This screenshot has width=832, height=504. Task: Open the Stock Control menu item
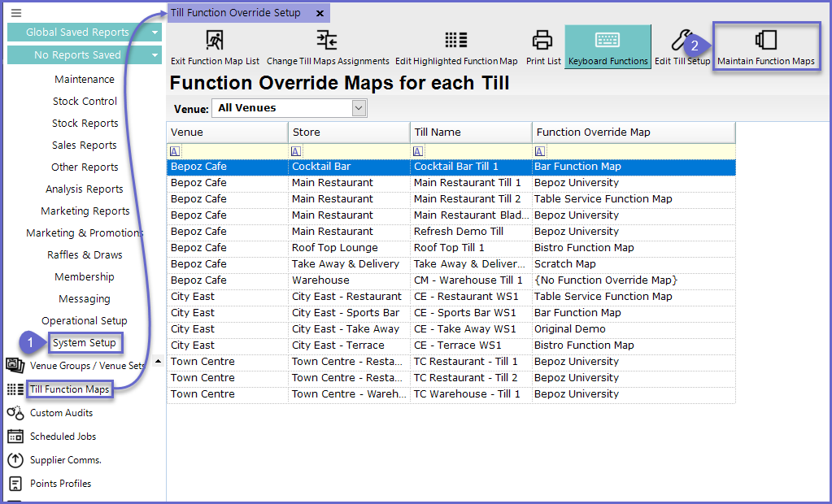[x=85, y=102]
